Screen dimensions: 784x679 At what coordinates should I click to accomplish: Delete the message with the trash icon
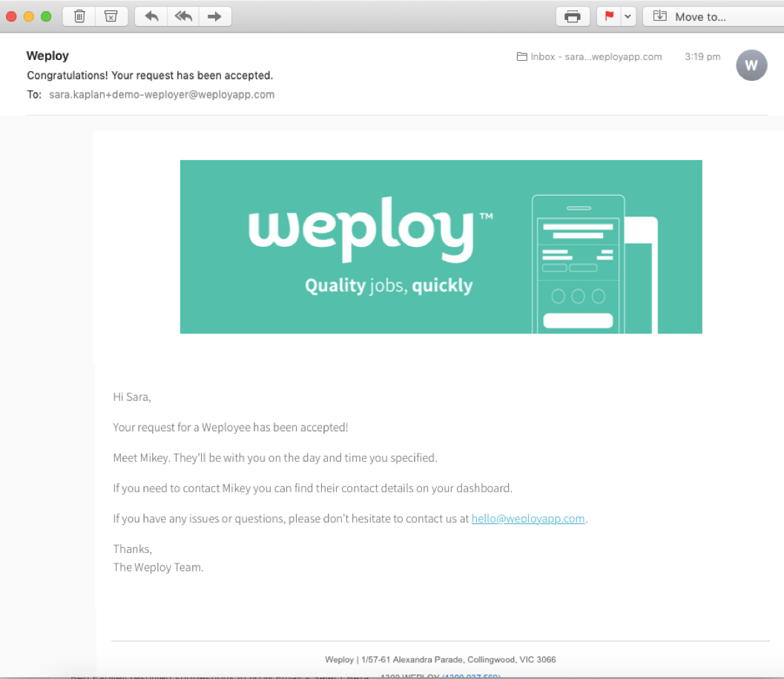(x=79, y=16)
